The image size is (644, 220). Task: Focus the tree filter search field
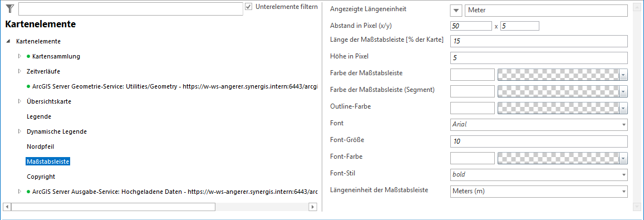[x=131, y=9]
